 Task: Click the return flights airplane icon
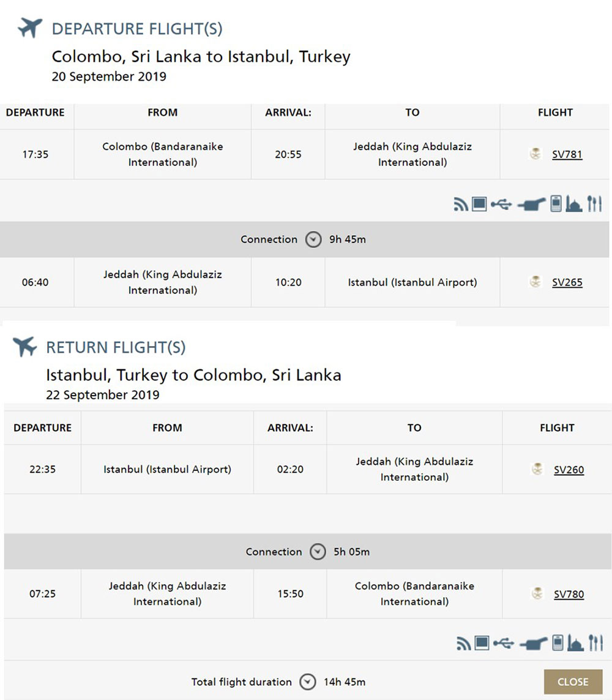(x=25, y=347)
